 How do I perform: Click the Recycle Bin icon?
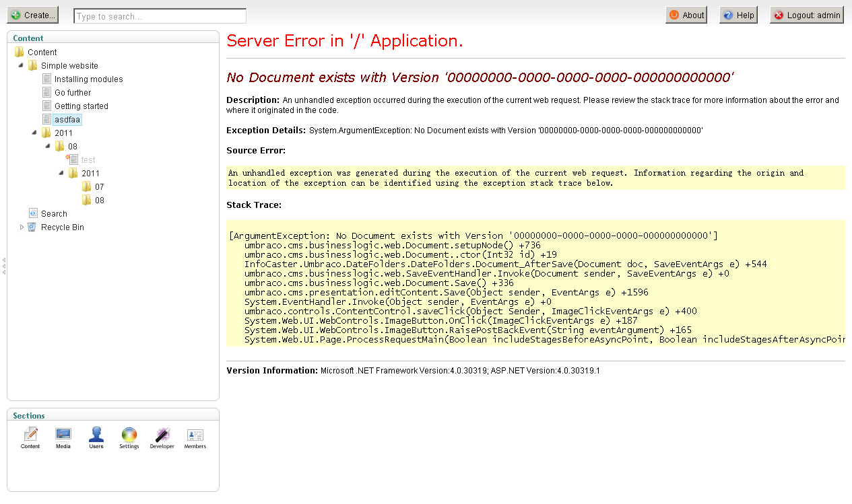coord(32,227)
